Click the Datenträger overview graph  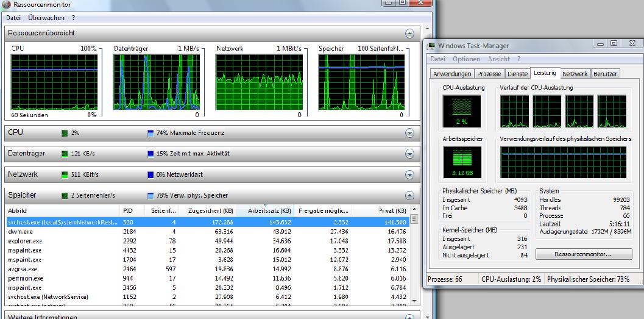pos(157,82)
